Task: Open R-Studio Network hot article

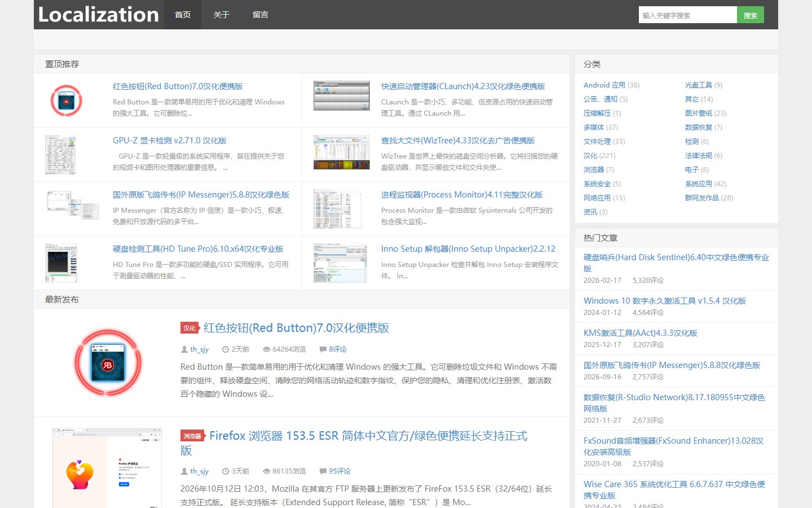Action: pyautogui.click(x=674, y=403)
